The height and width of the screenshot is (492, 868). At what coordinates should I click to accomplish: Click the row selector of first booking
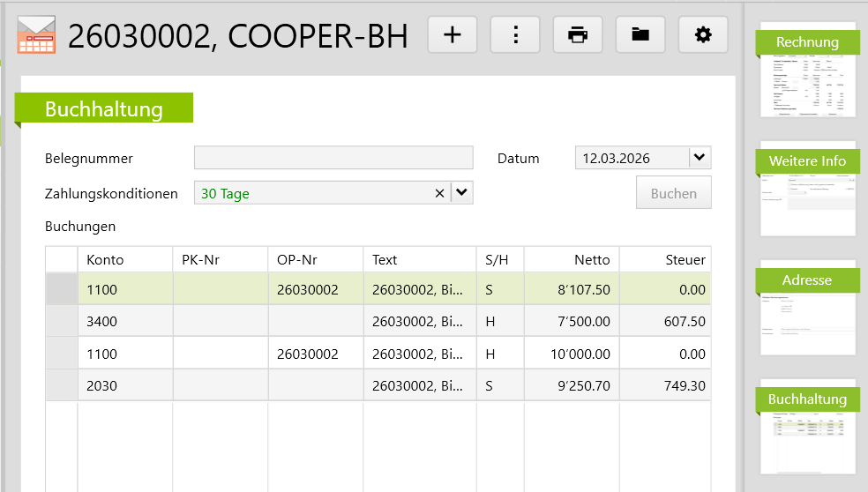[x=62, y=289]
